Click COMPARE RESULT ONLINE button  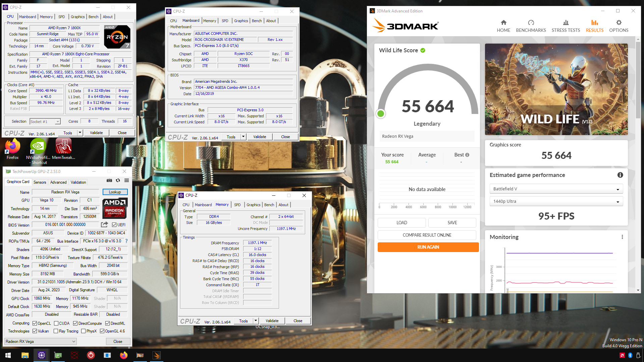coord(427,235)
